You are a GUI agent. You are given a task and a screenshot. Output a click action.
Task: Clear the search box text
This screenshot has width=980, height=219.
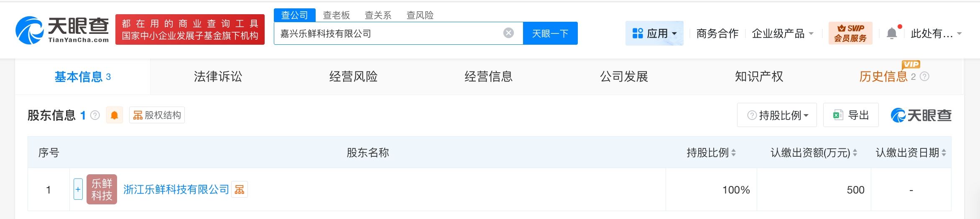point(508,33)
